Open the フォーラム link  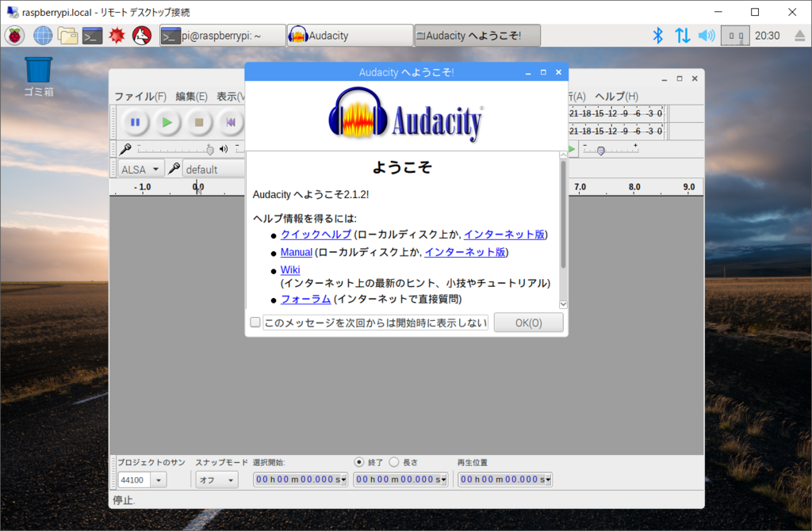[305, 299]
